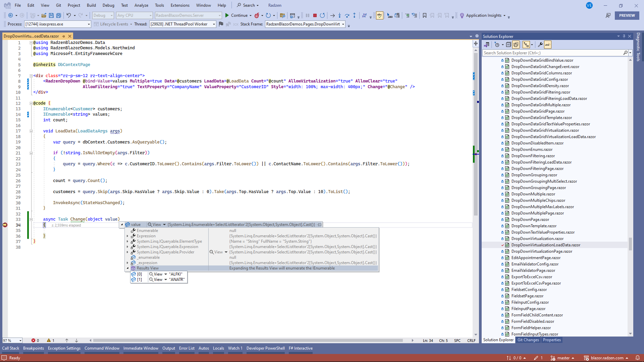Click the Step Into icon
Image resolution: width=644 pixels, height=362 pixels.
coord(340,15)
